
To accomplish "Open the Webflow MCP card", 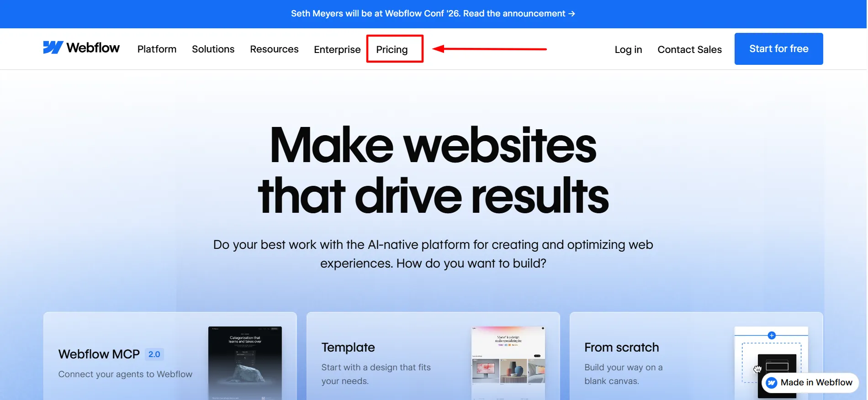I will [170, 356].
